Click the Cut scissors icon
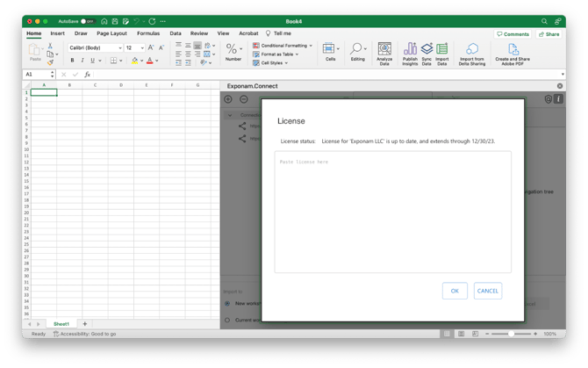Screen dimensions: 588x368 tap(50, 46)
